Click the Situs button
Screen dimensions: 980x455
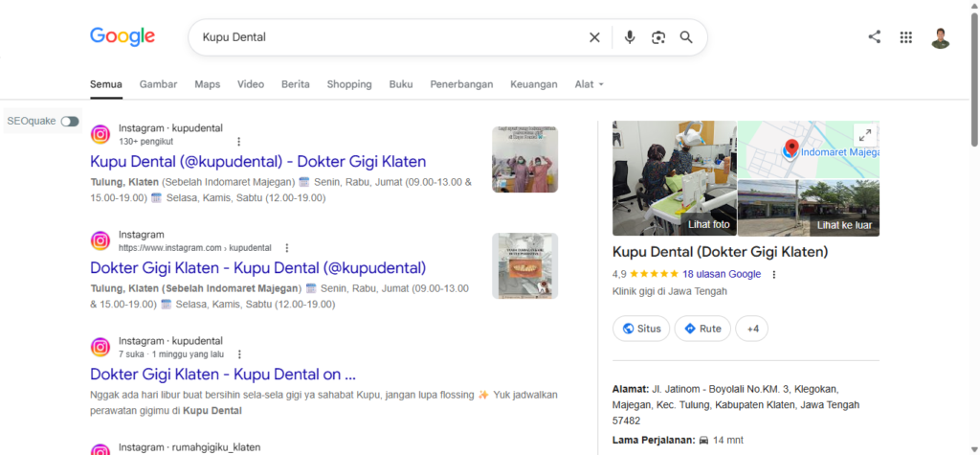641,329
